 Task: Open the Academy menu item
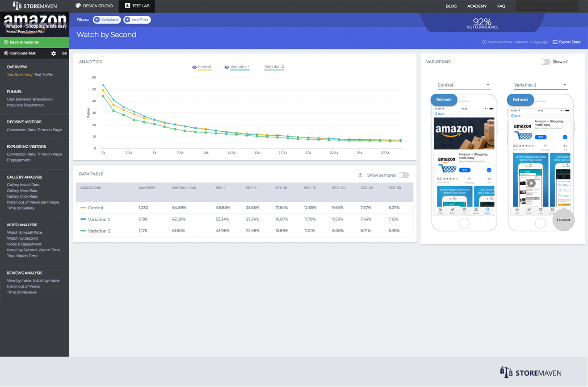pyautogui.click(x=477, y=6)
